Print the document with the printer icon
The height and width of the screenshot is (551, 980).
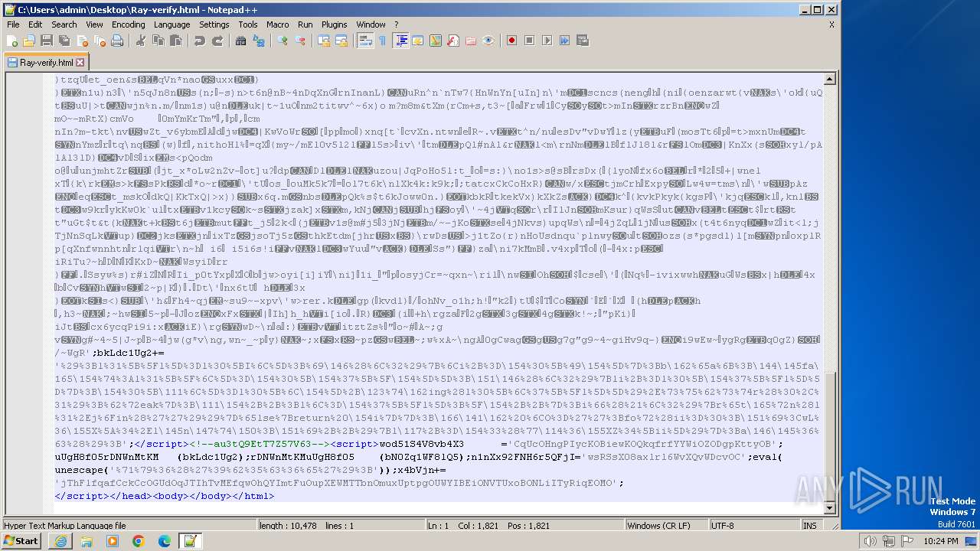tap(117, 41)
